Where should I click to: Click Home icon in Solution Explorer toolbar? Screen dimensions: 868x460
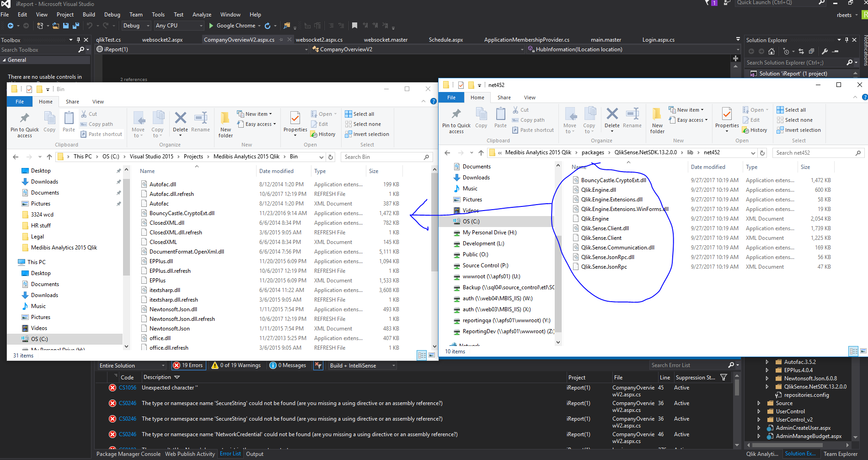coord(772,51)
